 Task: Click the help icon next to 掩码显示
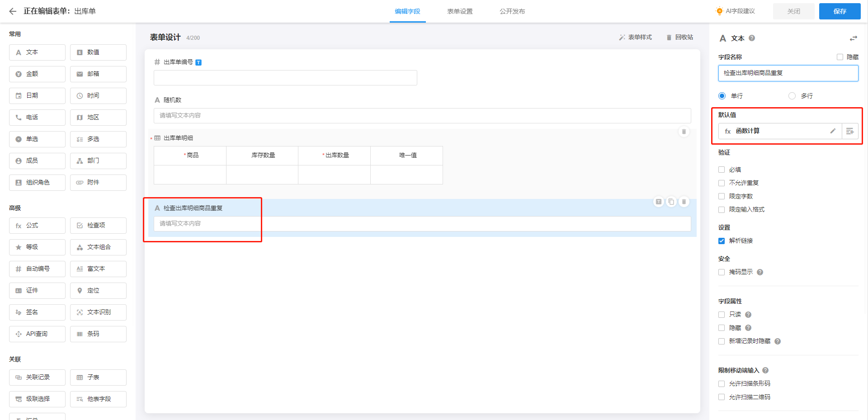coord(760,272)
